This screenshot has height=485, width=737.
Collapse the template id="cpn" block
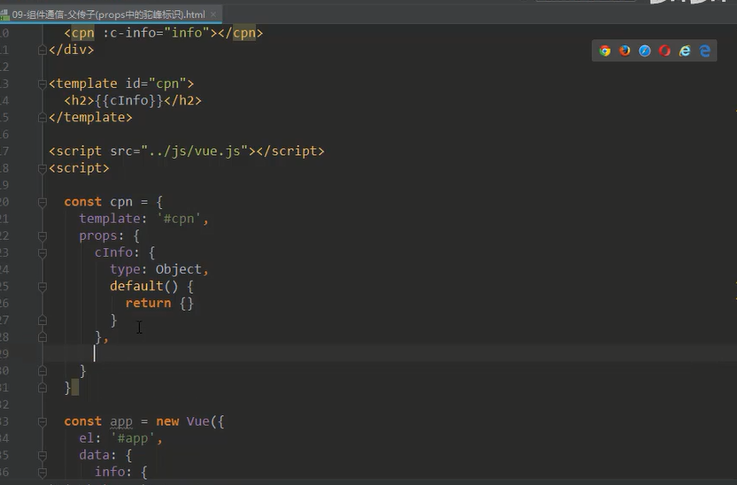tap(42, 84)
